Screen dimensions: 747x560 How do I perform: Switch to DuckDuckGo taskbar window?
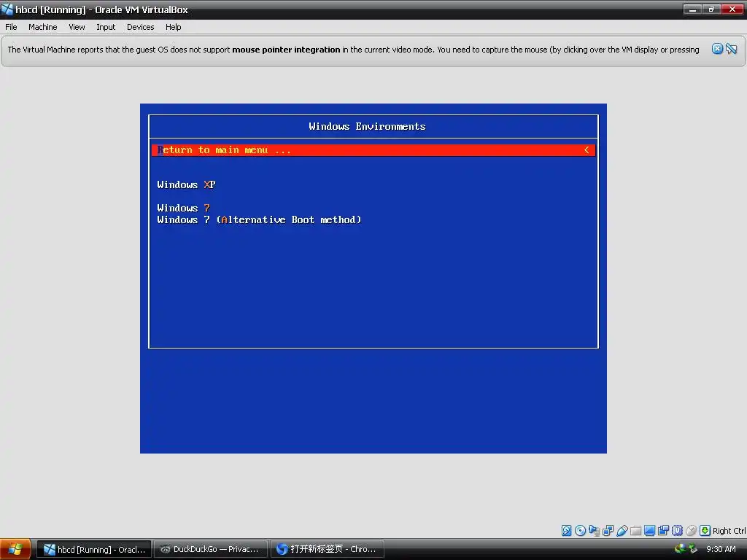[x=211, y=550]
